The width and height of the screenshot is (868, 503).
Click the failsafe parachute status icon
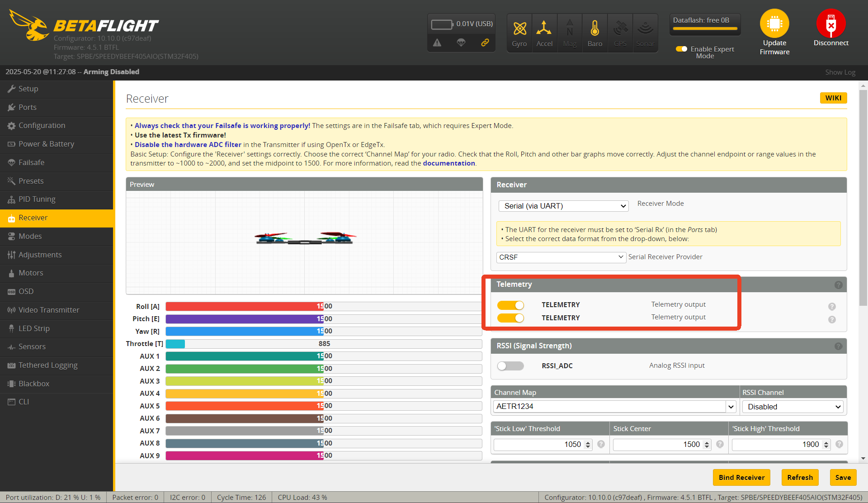(x=461, y=43)
